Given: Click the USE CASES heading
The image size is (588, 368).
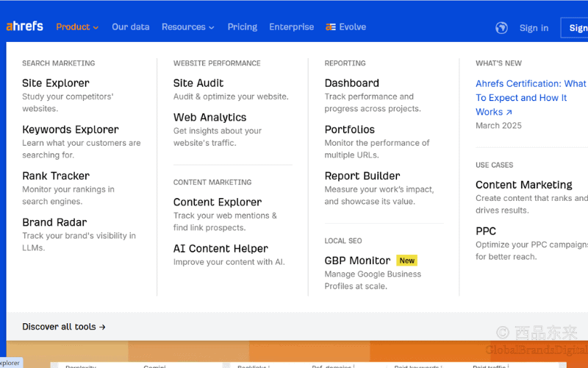Looking at the screenshot, I should click(x=494, y=165).
